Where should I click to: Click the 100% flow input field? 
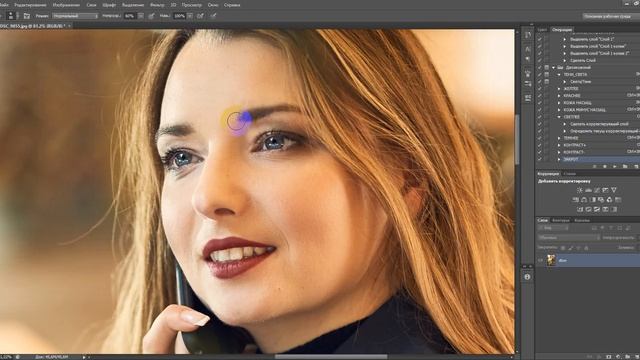point(179,16)
